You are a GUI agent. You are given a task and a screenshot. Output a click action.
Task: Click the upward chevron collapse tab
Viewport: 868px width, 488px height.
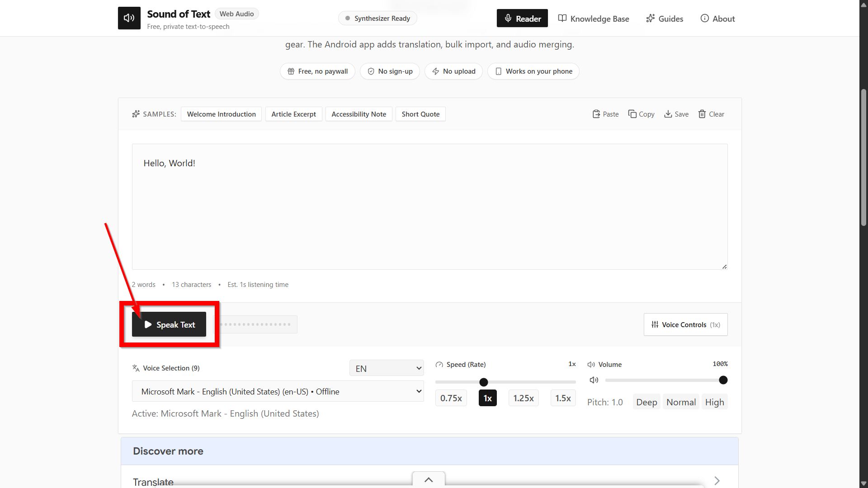(x=429, y=480)
